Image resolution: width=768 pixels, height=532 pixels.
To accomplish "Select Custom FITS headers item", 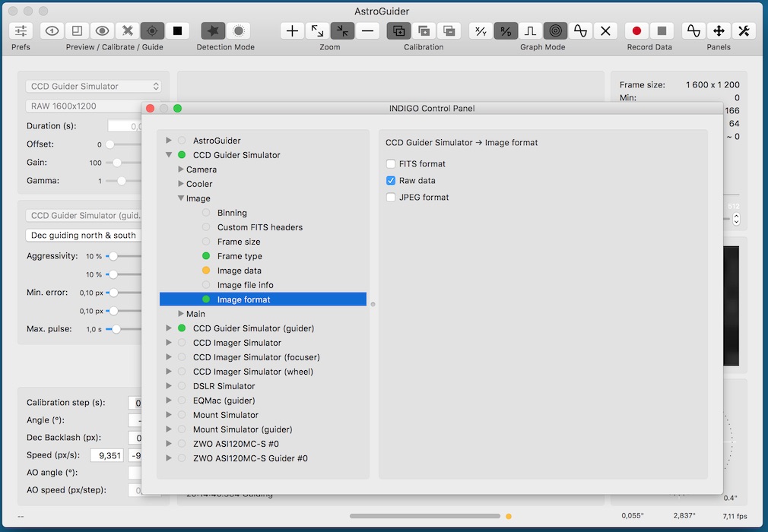I will [x=259, y=227].
